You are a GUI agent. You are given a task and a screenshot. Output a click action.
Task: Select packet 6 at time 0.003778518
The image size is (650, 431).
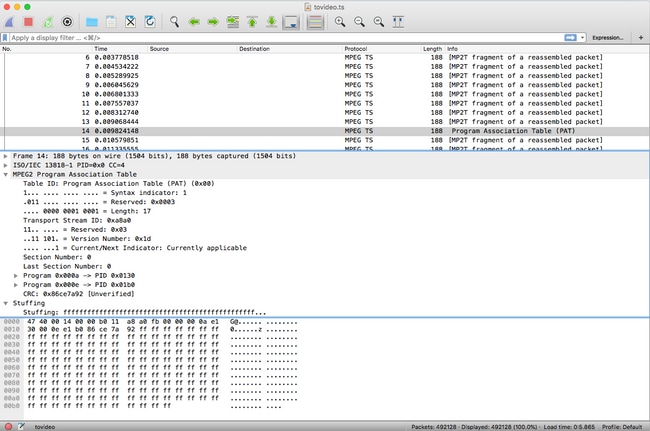click(x=325, y=58)
